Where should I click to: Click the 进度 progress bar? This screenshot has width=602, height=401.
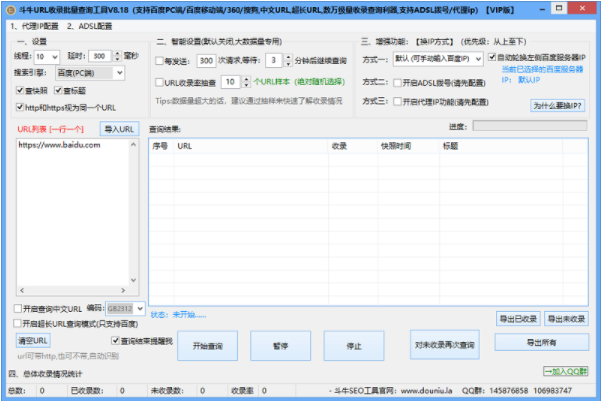coord(530,126)
